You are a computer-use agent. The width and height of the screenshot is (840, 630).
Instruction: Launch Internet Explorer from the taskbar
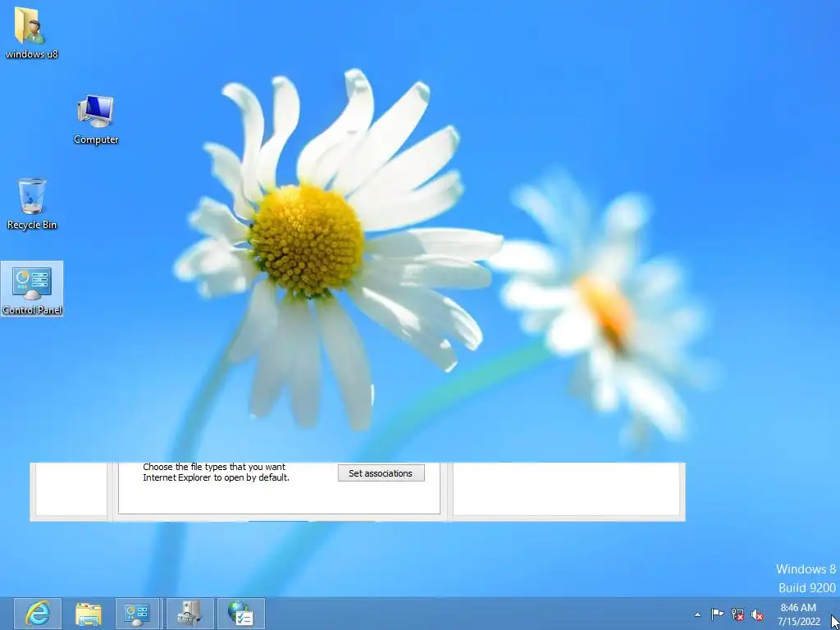[x=38, y=614]
